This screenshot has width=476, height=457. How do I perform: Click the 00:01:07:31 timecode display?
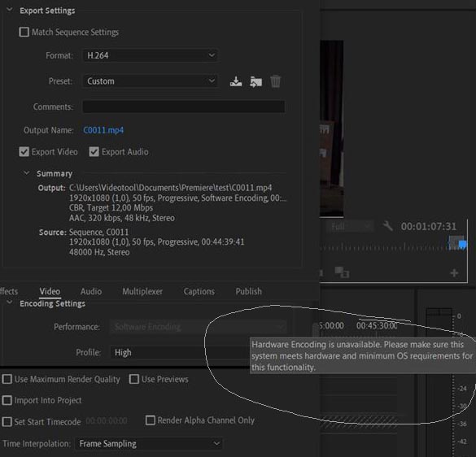(x=428, y=226)
